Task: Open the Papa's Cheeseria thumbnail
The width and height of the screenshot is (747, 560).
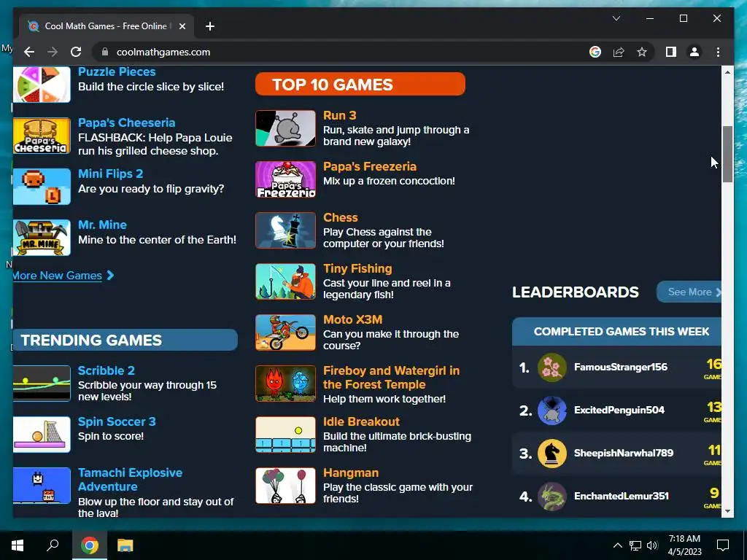Action: (x=42, y=136)
